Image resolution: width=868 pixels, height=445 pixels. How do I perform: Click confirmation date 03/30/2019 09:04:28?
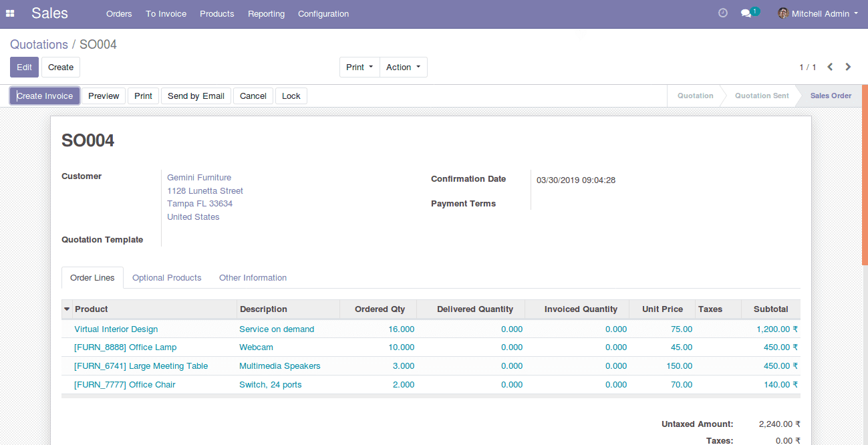pyautogui.click(x=575, y=180)
